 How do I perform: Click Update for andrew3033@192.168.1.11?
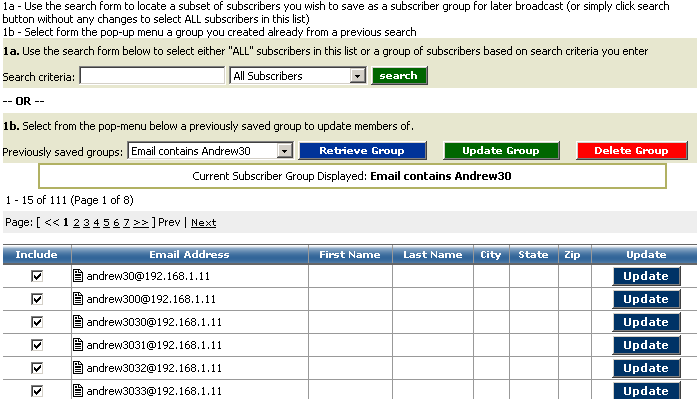click(646, 391)
